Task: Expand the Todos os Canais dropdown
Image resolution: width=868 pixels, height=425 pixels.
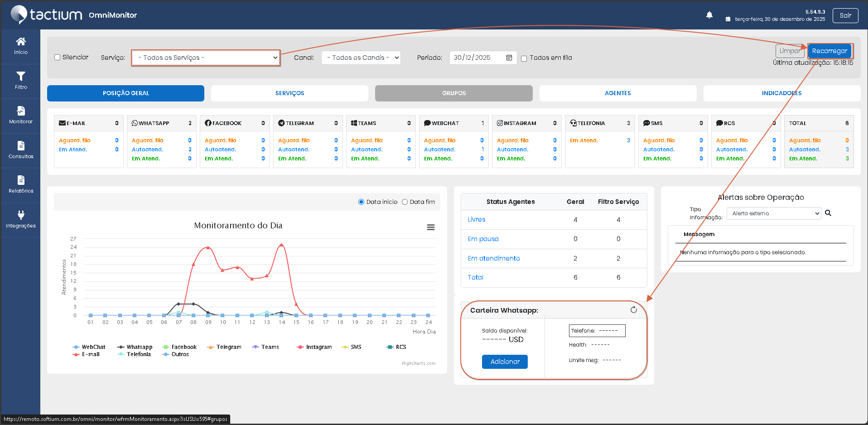Action: click(x=361, y=58)
